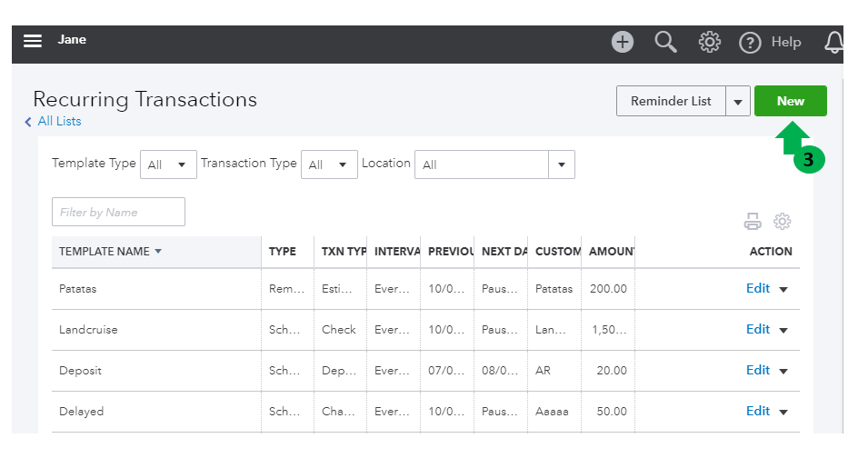The image size is (868, 468).
Task: Click the plus Create icon
Action: tap(623, 42)
